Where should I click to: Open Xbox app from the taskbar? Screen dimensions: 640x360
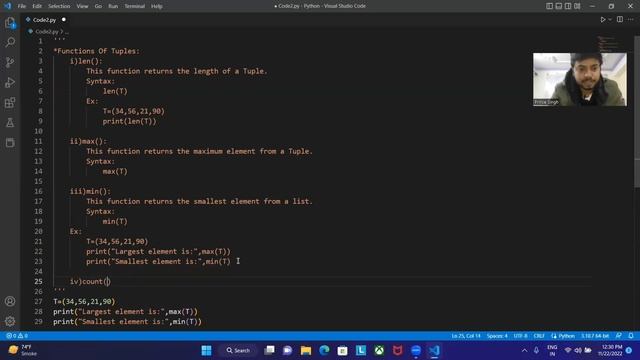coord(379,350)
